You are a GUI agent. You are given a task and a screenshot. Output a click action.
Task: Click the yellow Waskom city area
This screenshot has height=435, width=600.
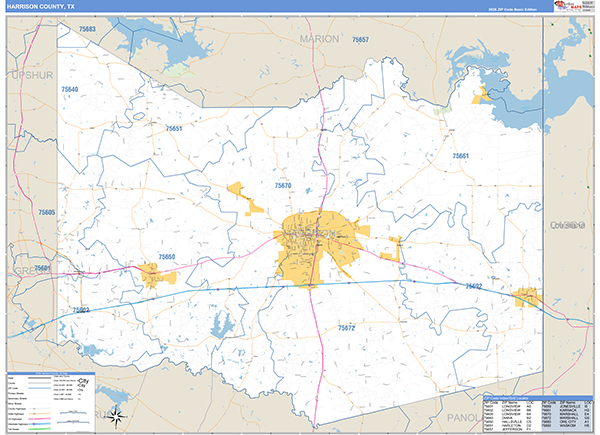click(525, 297)
